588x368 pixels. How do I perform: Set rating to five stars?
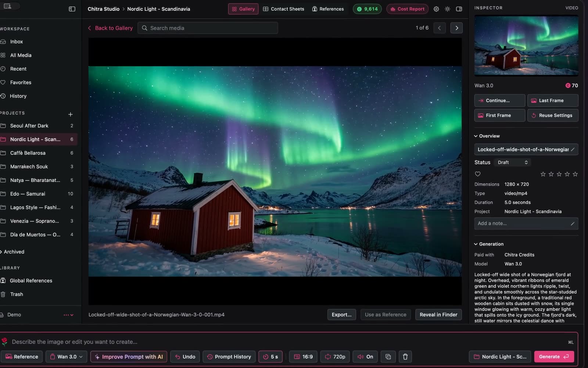[x=575, y=174]
